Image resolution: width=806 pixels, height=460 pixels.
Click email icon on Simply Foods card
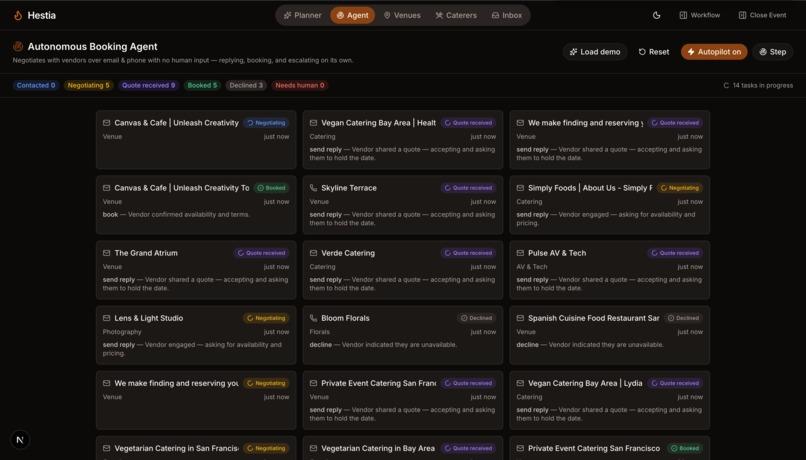tap(520, 188)
